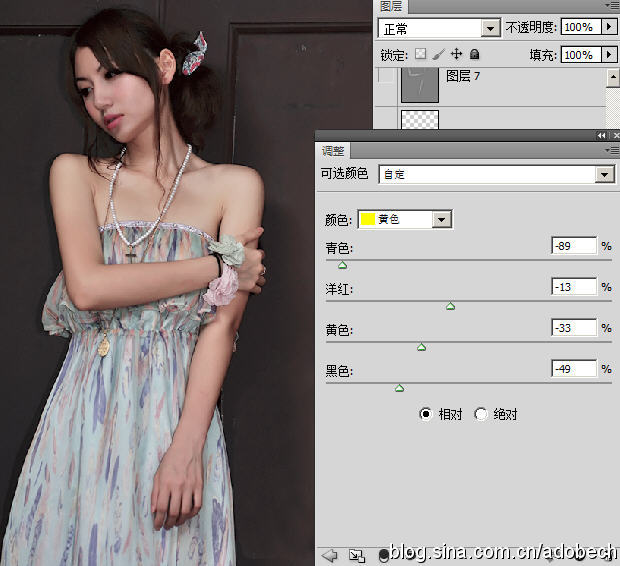Click the return to adjustment list arrow
Screen dimensions: 620x566
329,554
